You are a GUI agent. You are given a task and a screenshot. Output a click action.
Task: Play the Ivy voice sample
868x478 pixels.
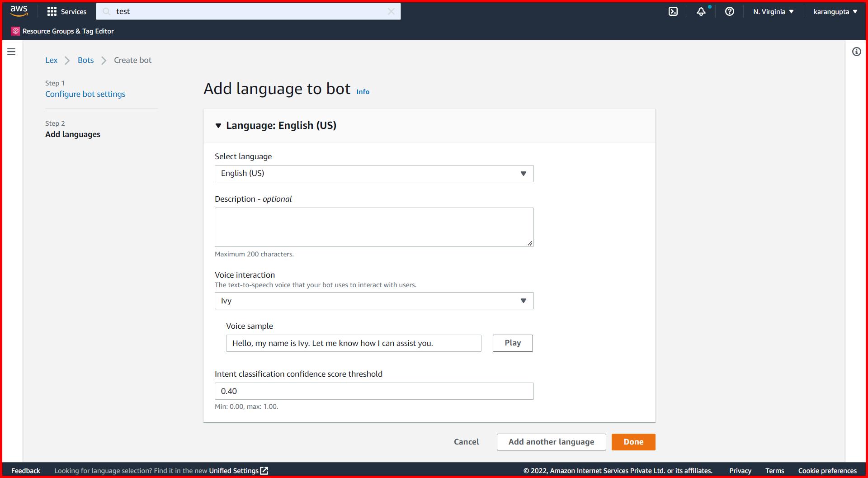pyautogui.click(x=512, y=343)
